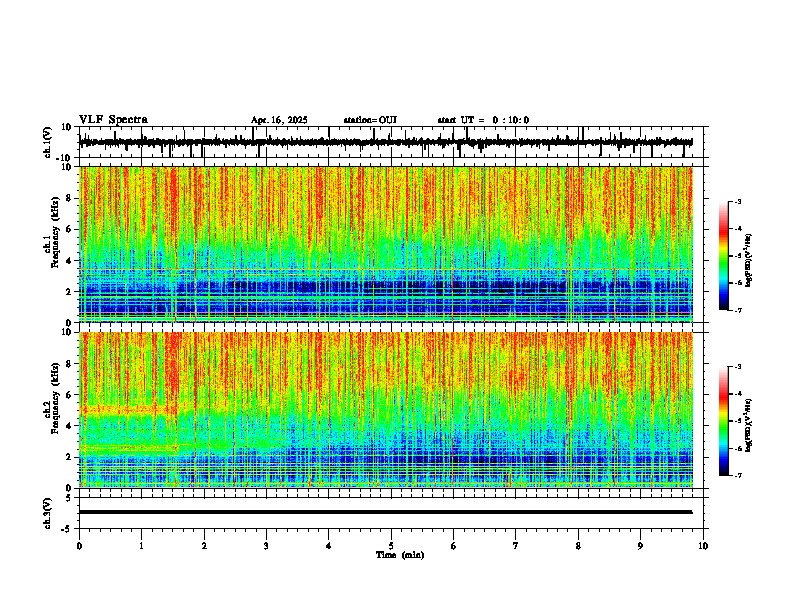
Task: Click the ch.2 spectrogram panel
Action: coord(385,410)
